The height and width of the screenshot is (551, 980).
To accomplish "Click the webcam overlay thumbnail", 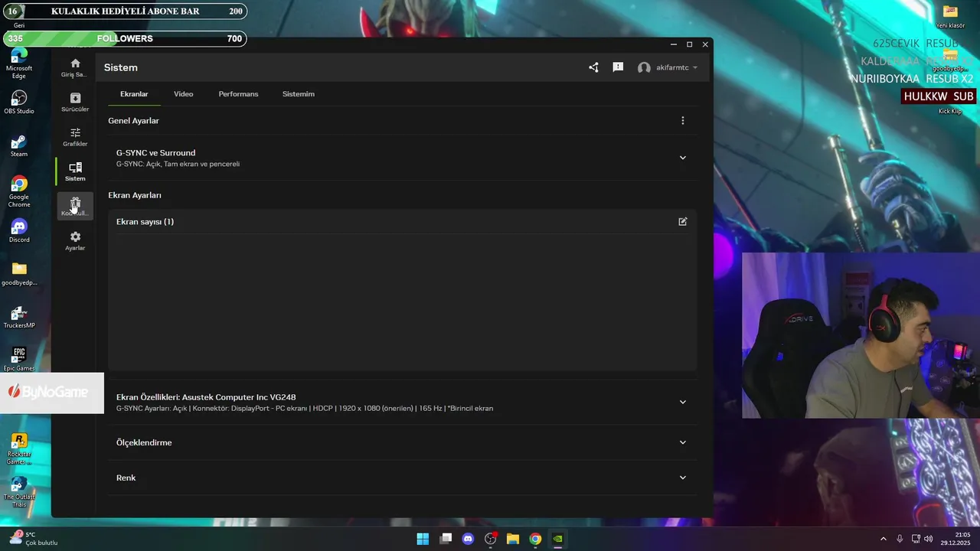I will click(x=861, y=335).
